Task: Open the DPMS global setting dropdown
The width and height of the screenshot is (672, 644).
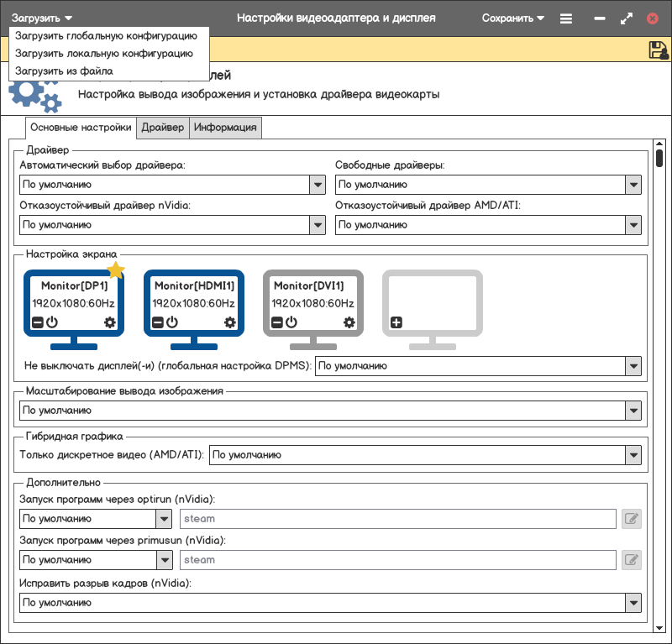Action: click(633, 366)
